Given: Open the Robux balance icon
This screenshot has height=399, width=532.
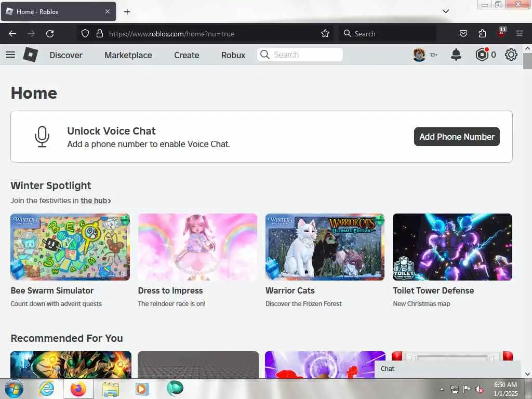Looking at the screenshot, I should tap(482, 55).
